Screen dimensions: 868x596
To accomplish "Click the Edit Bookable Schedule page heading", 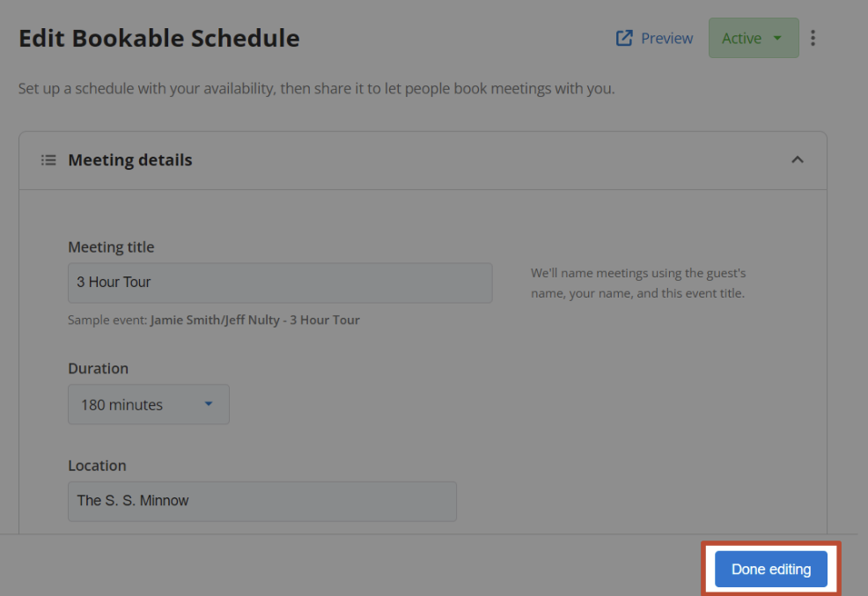I will tap(158, 38).
